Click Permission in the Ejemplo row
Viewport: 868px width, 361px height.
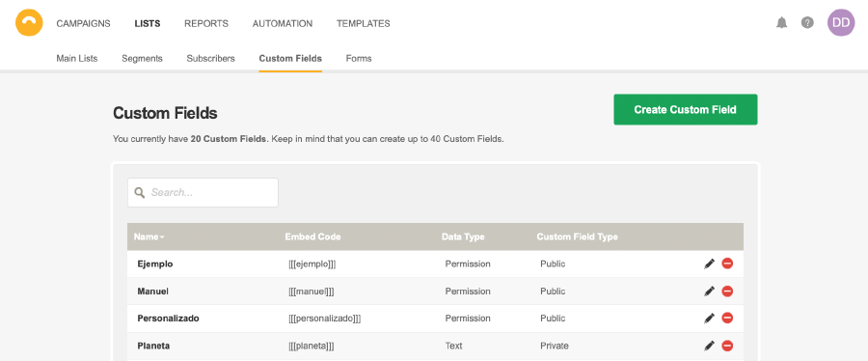point(468,264)
